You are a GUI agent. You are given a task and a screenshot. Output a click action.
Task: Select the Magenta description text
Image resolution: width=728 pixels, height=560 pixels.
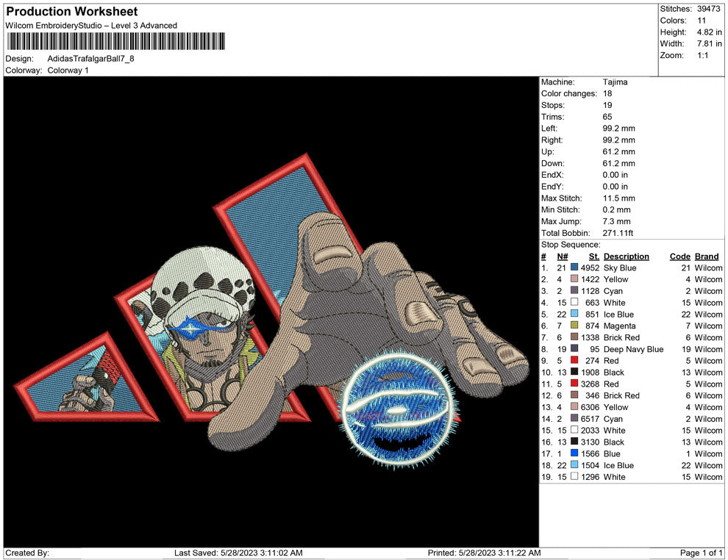[619, 326]
